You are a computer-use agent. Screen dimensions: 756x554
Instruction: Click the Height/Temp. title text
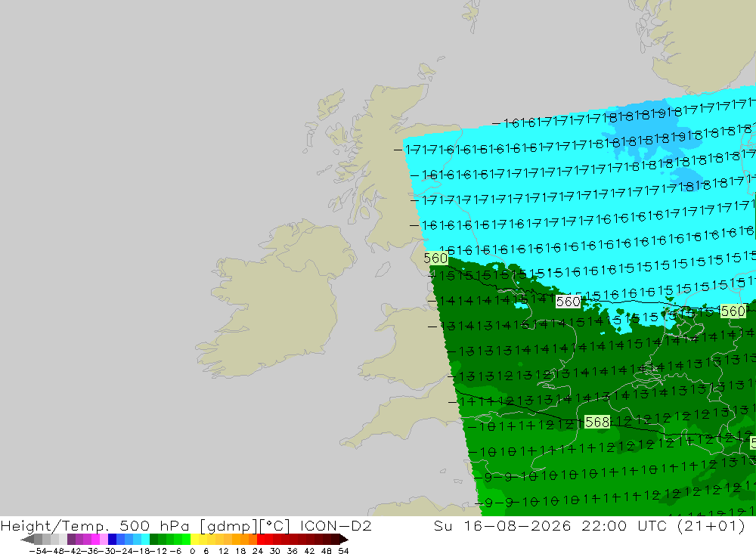click(x=57, y=526)
